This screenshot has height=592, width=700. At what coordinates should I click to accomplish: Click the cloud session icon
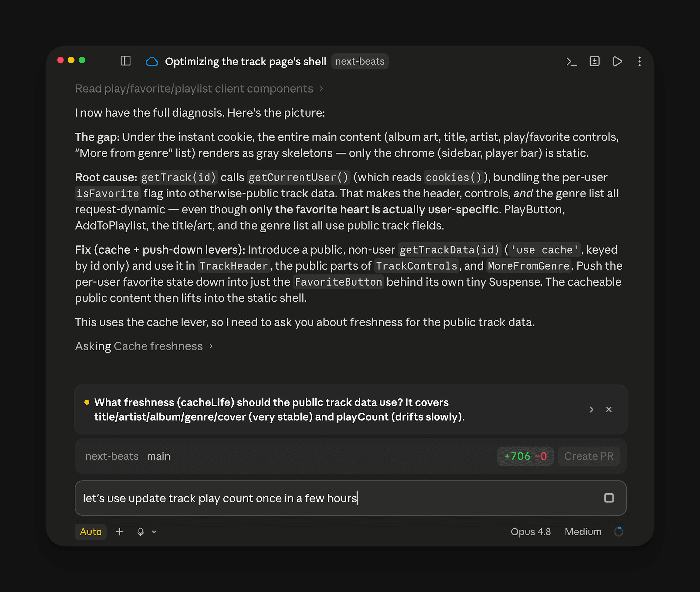click(x=152, y=61)
